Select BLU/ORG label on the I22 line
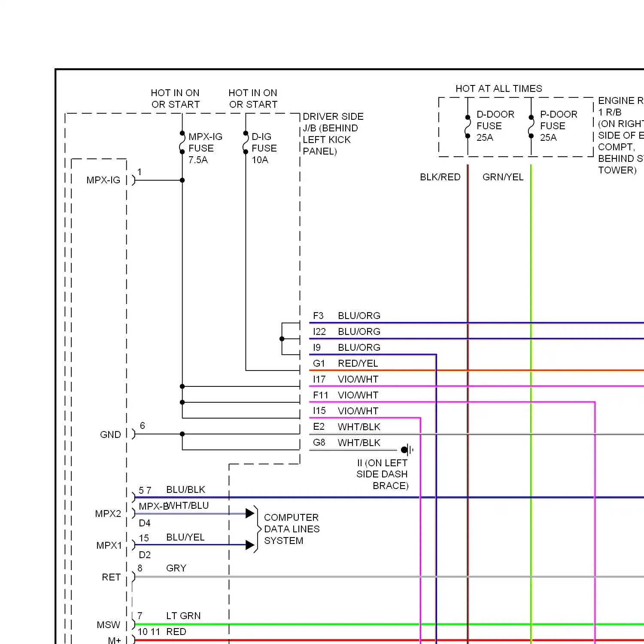The image size is (644, 644). point(359,331)
